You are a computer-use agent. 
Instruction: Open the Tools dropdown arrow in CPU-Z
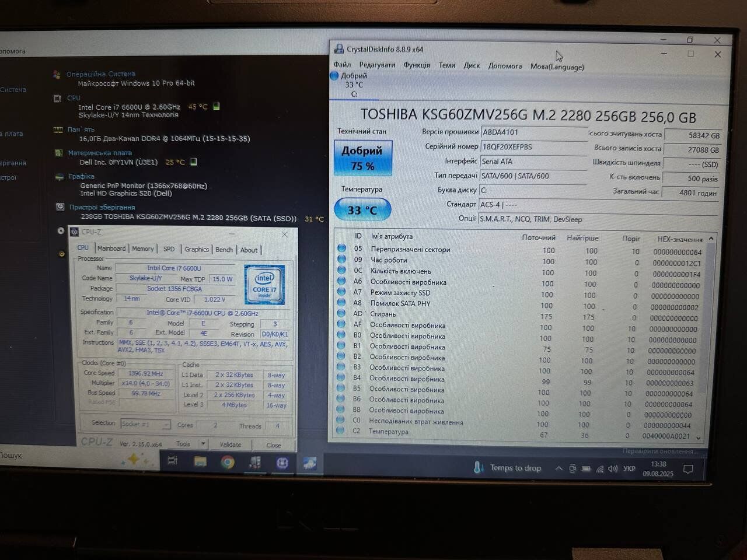[x=203, y=444]
